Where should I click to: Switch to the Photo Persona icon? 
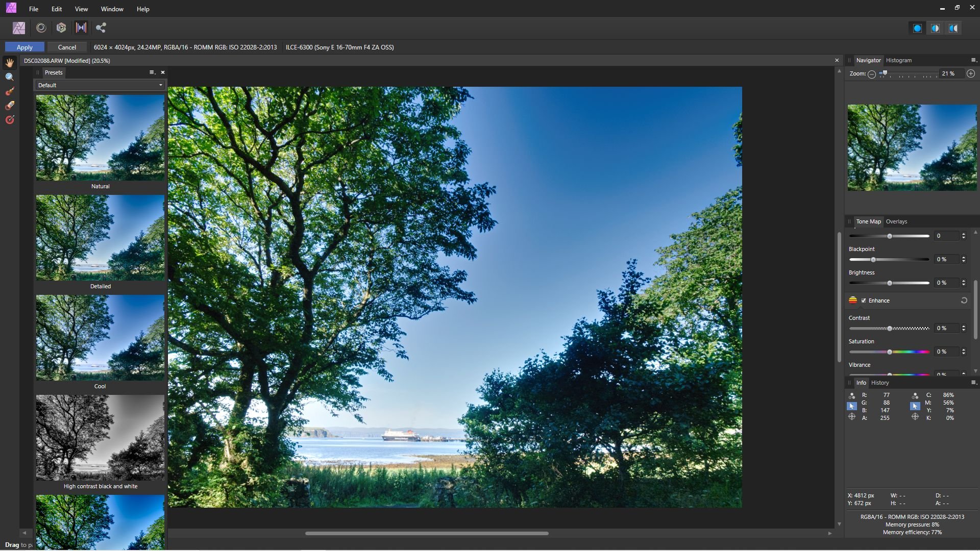(19, 28)
